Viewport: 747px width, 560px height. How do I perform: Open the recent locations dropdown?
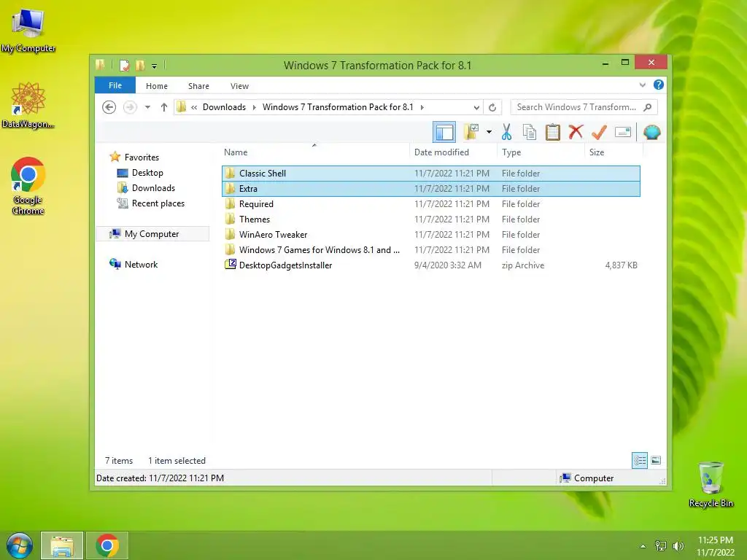coord(147,107)
